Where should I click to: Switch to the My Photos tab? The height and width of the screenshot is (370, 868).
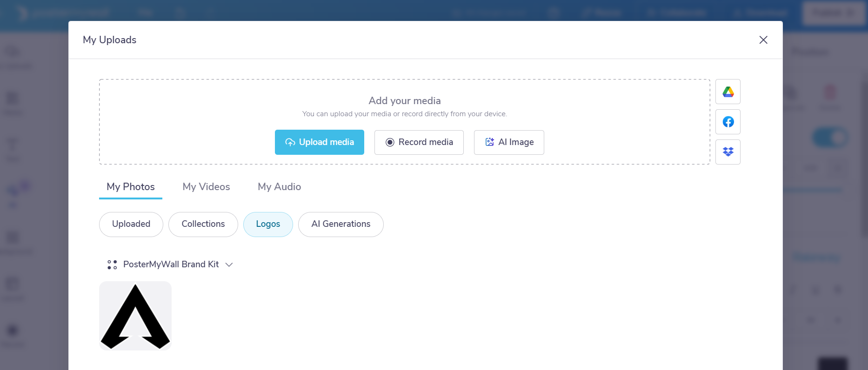(x=131, y=187)
